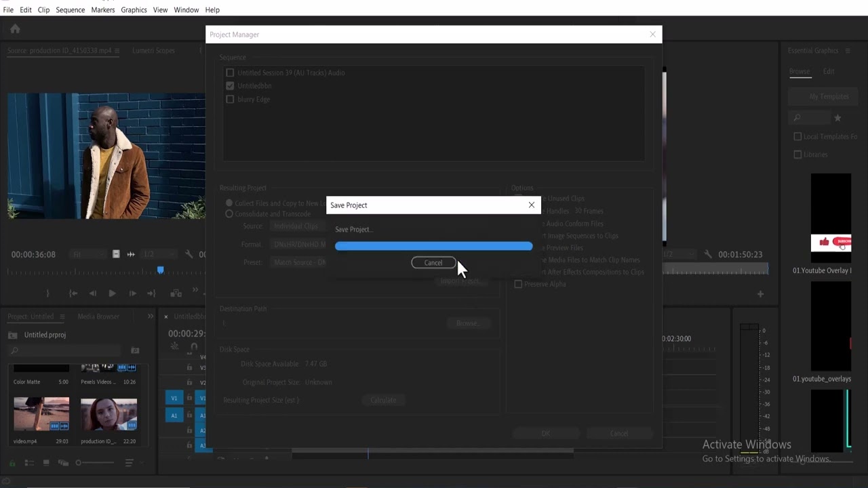
Task: Toggle lock on track V3
Action: (189, 368)
